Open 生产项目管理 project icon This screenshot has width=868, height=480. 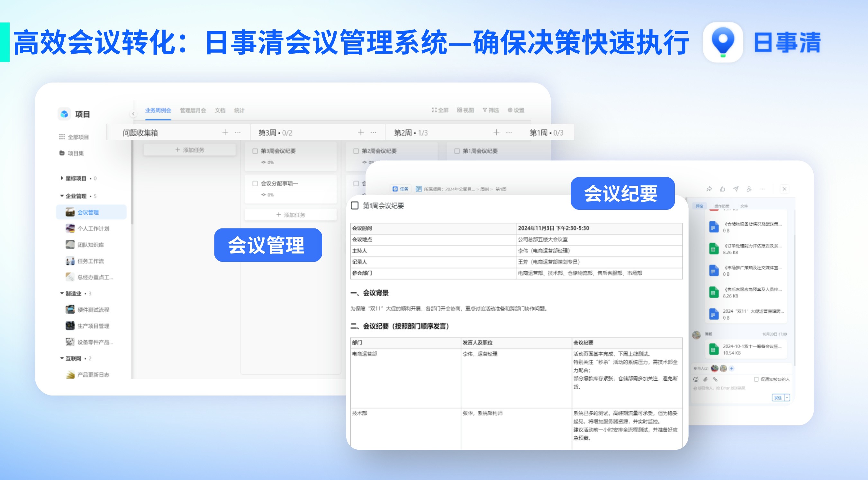click(70, 326)
